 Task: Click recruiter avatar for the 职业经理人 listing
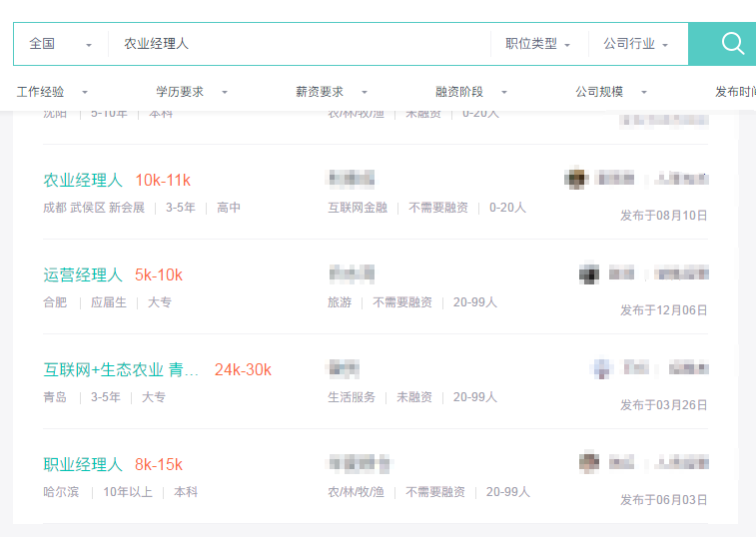tap(590, 463)
